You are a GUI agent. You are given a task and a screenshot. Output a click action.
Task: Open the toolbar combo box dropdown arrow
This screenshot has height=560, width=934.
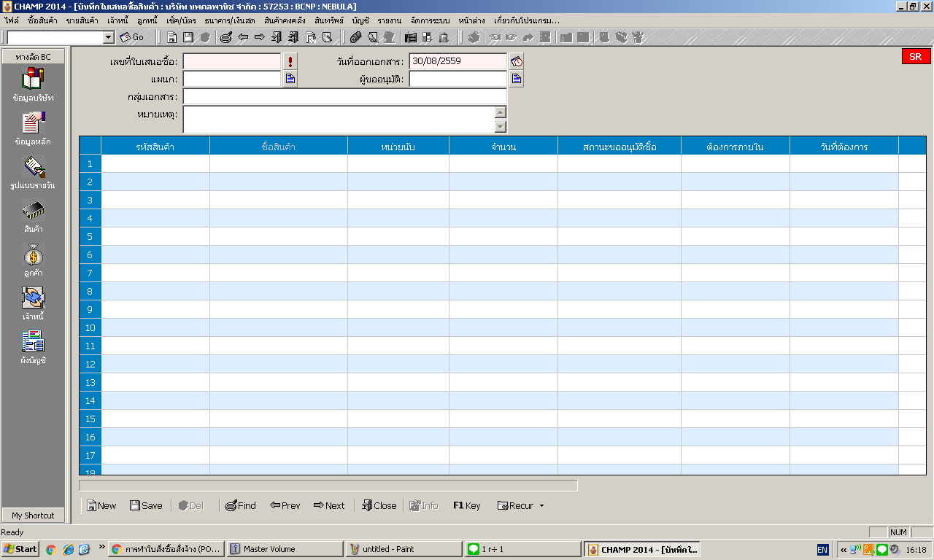(x=109, y=37)
